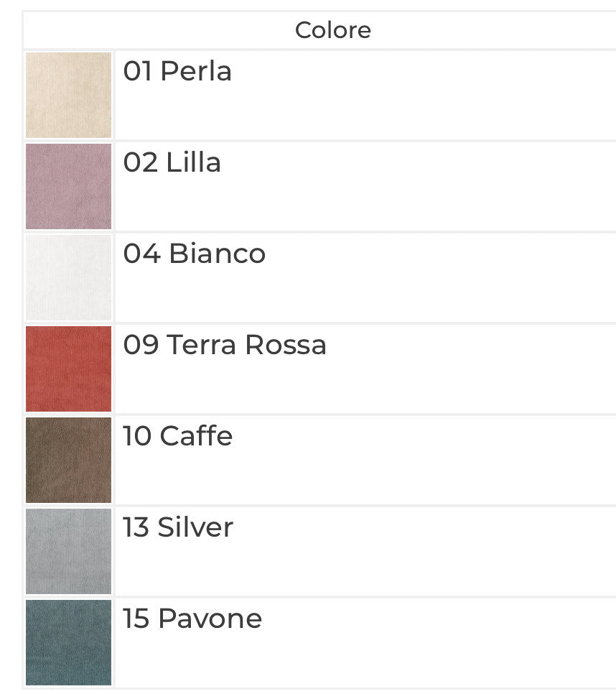Click the 10 Caffe label text

178,435
